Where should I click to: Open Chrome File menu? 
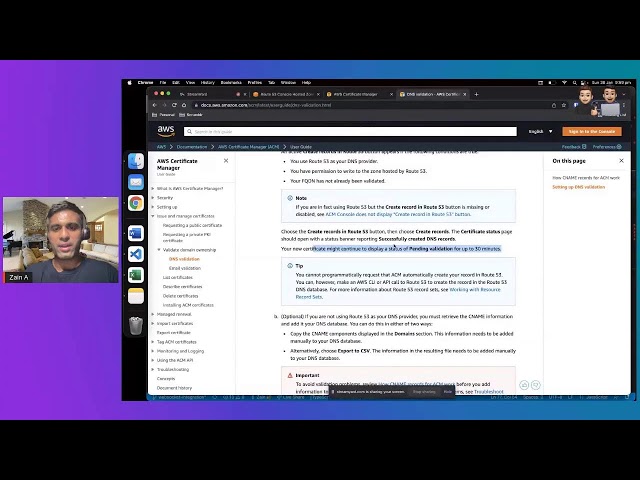(x=163, y=82)
